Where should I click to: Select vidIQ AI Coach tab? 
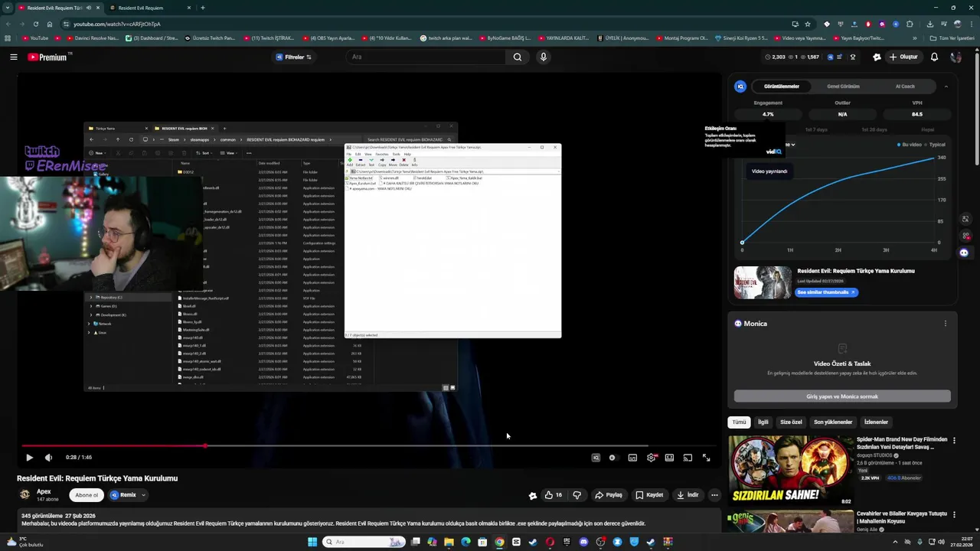coord(905,86)
